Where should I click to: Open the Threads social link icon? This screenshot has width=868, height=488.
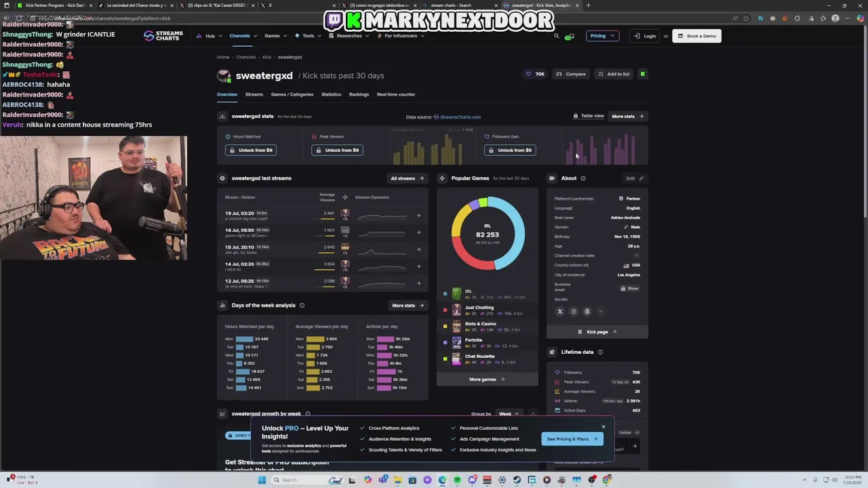[587, 312]
